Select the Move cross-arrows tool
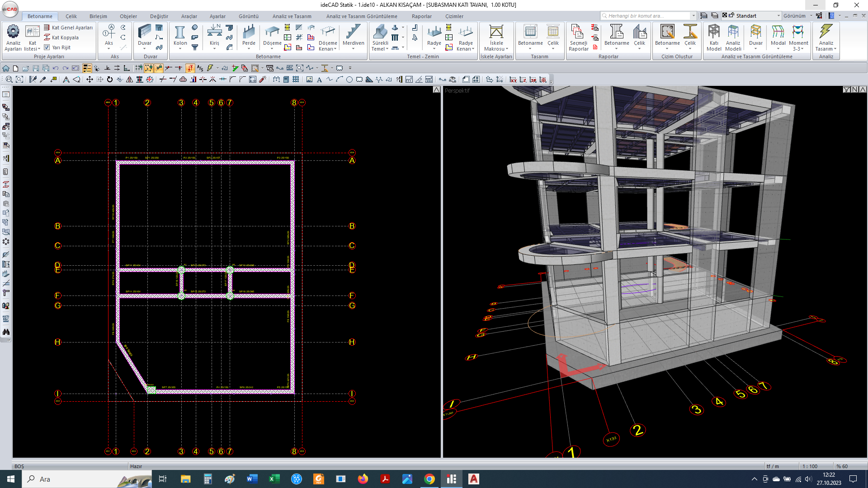Screen dimensions: 868x488 90,80
